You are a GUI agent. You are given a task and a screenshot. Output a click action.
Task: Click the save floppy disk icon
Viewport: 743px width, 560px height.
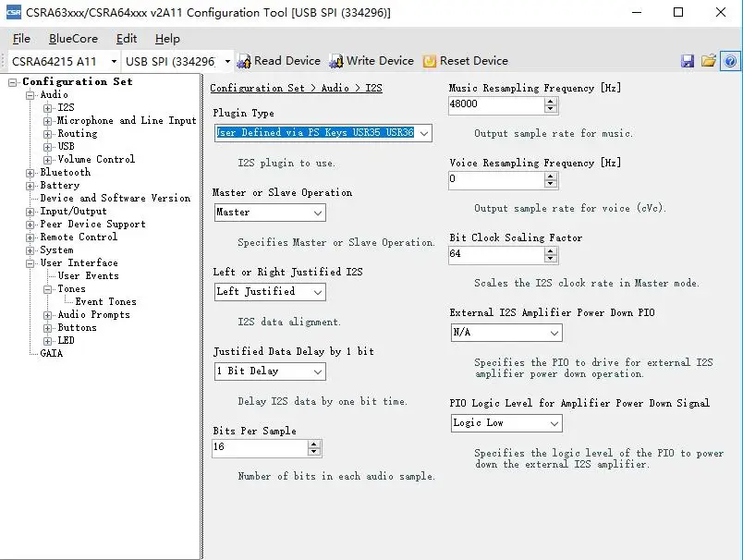pos(687,61)
